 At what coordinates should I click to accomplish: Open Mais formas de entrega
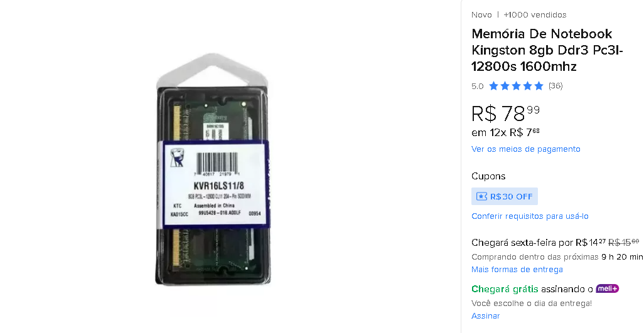tap(517, 270)
